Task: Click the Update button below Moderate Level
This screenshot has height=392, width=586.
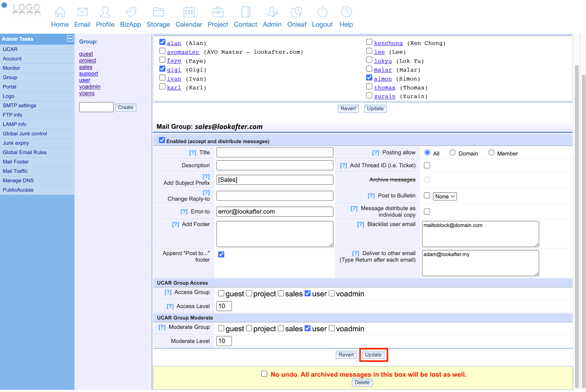Action: pos(373,355)
